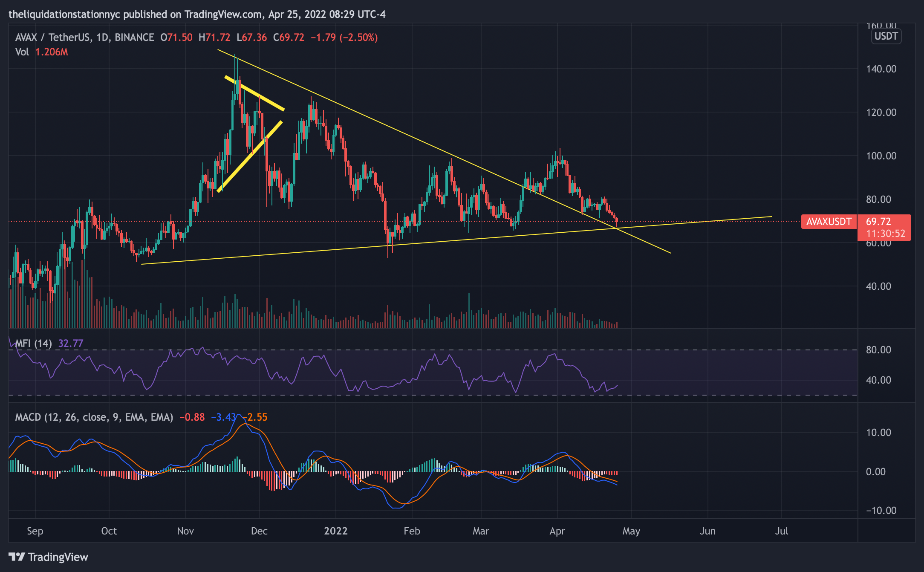Select the Vol indicator legend
Screen dimensions: 924x572
22,52
